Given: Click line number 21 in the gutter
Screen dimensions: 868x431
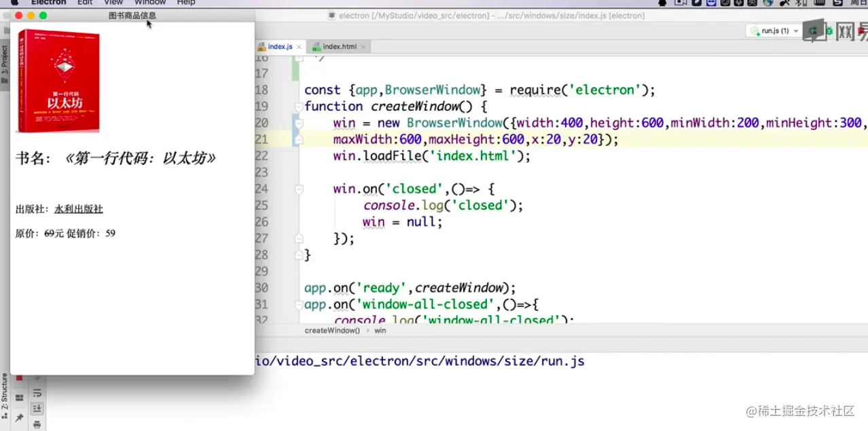Looking at the screenshot, I should (x=261, y=140).
